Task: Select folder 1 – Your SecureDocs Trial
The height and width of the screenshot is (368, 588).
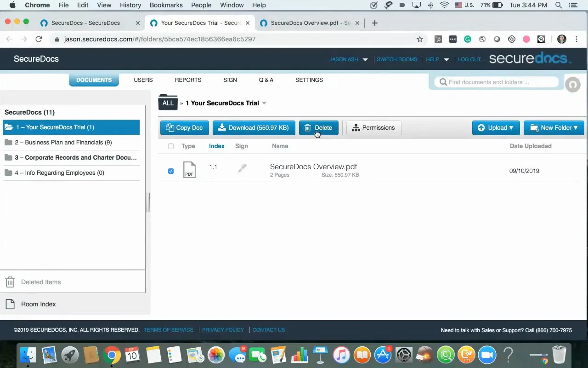Action: [71, 127]
